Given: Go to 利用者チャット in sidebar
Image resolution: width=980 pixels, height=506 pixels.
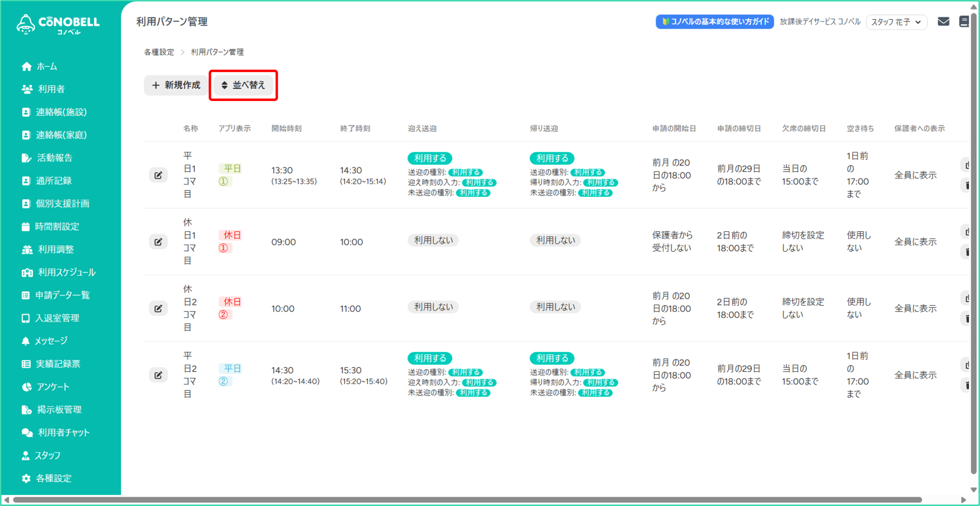Looking at the screenshot, I should pyautogui.click(x=64, y=433).
